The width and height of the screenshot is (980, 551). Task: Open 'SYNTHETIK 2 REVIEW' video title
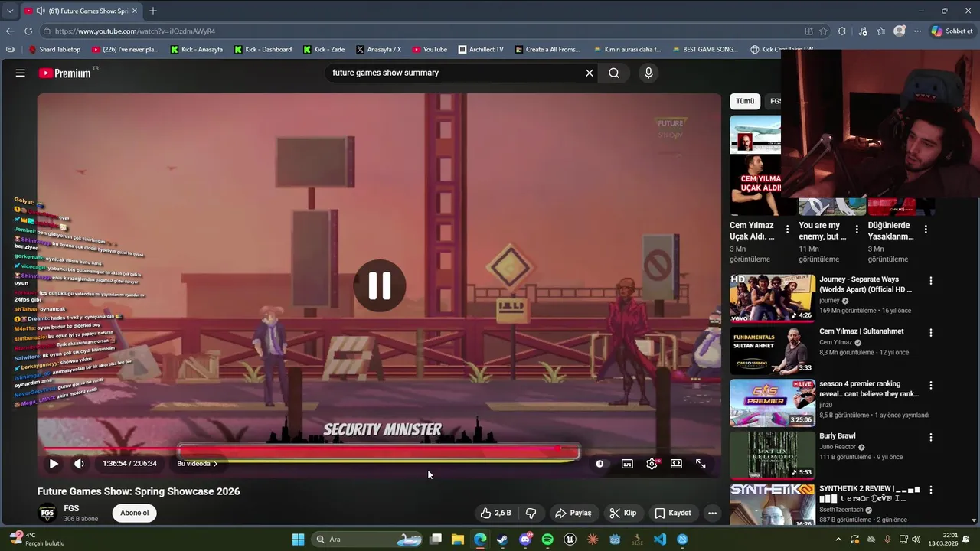coord(870,494)
